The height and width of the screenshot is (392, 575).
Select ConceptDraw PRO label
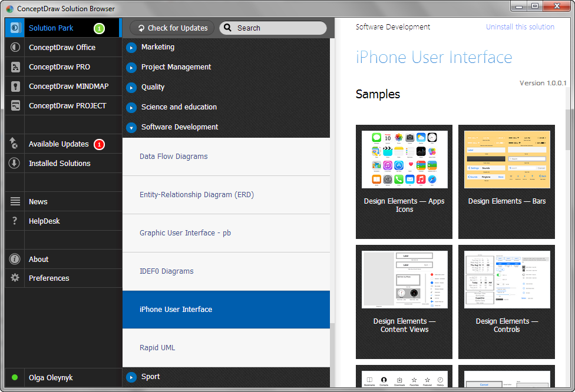tap(60, 67)
